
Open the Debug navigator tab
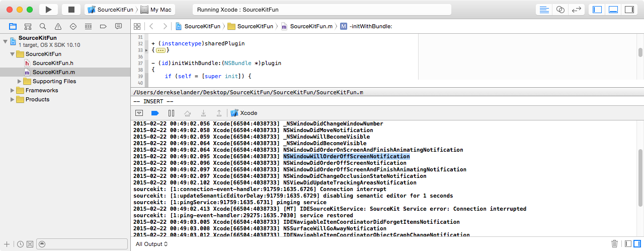coord(88,26)
